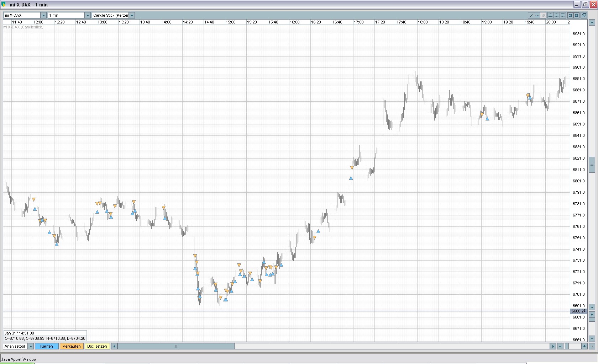Click blue buy marker at 19:00
The height and width of the screenshot is (364, 598).
487,118
